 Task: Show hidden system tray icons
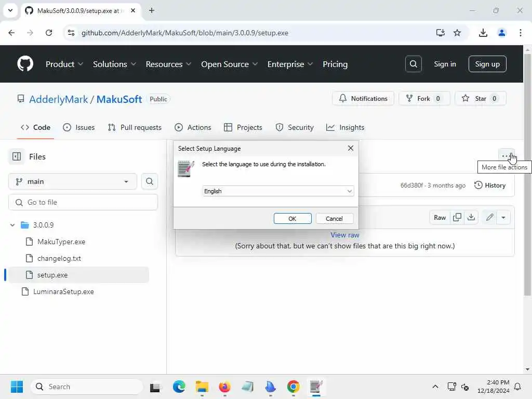coord(435,387)
